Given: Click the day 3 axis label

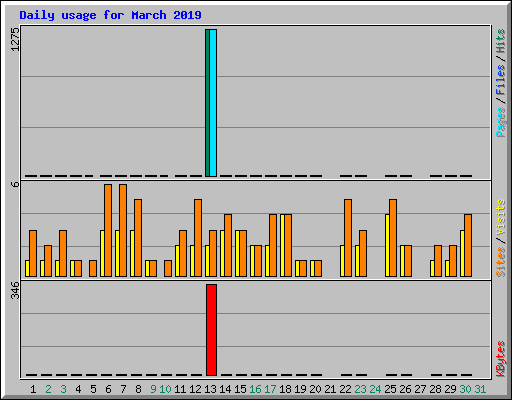Looking at the screenshot, I should coord(63,389).
